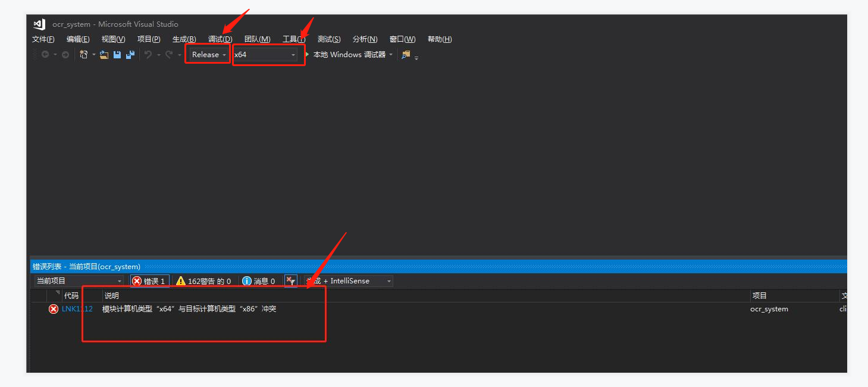
Task: Open the Release configuration dropdown
Action: (208, 54)
